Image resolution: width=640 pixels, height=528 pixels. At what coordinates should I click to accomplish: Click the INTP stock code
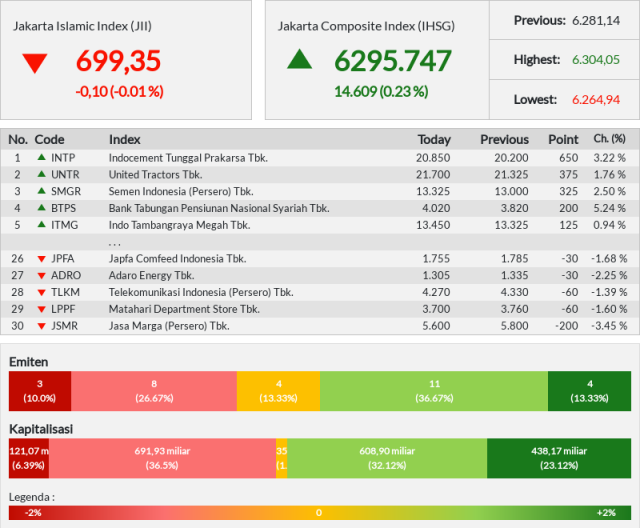63,158
